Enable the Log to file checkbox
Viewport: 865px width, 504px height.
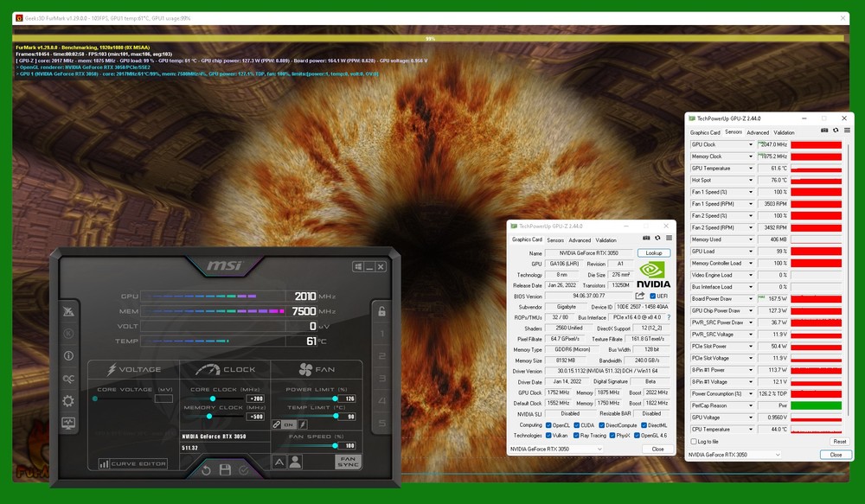694,442
